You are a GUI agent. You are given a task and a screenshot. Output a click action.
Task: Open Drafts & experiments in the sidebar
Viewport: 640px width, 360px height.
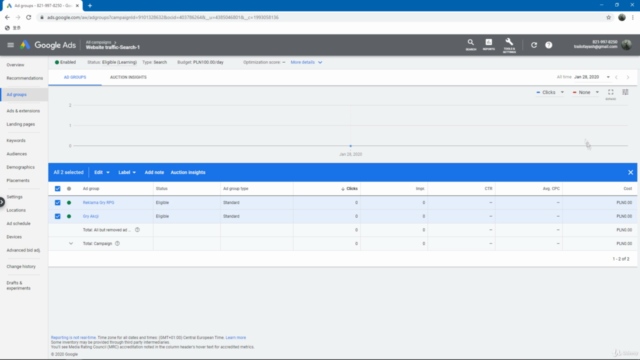click(x=18, y=285)
